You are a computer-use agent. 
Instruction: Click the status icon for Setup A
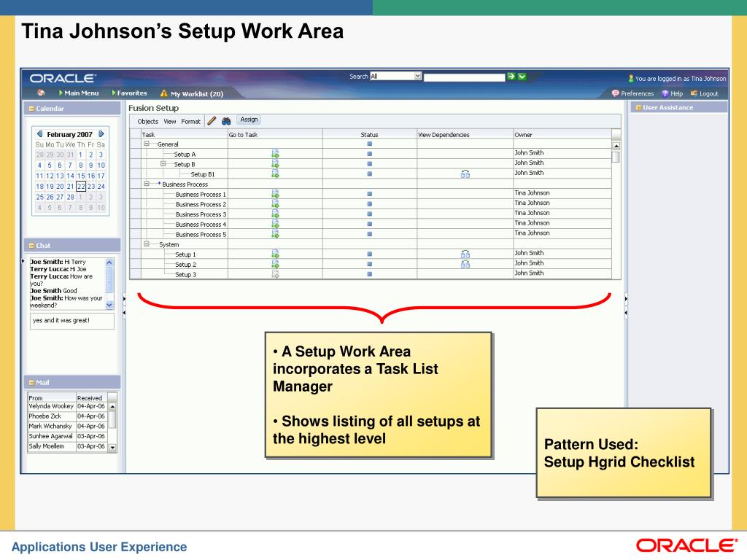(370, 154)
